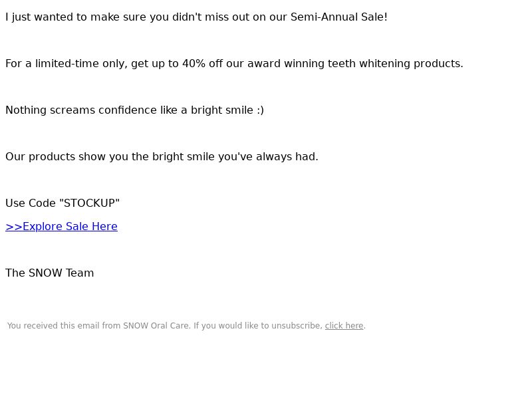Click The SNOW Team signature
Screen dimensions: 532x399
coord(49,273)
